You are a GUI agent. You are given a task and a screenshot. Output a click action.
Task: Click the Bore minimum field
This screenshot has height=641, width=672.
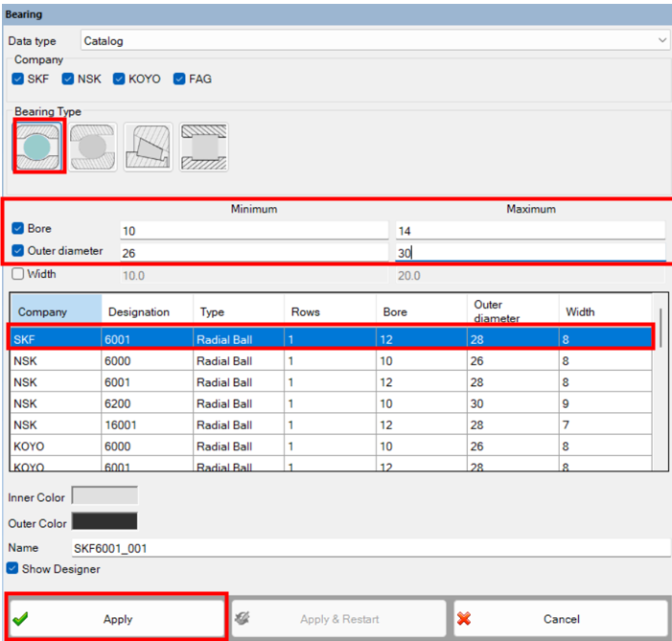point(254,231)
